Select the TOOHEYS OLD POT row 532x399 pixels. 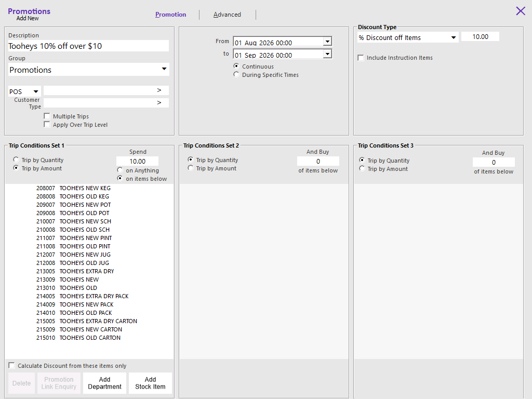pyautogui.click(x=89, y=213)
